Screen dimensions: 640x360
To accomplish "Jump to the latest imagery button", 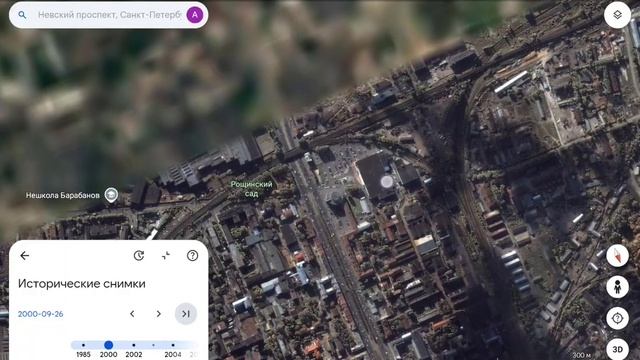I will coord(186,314).
